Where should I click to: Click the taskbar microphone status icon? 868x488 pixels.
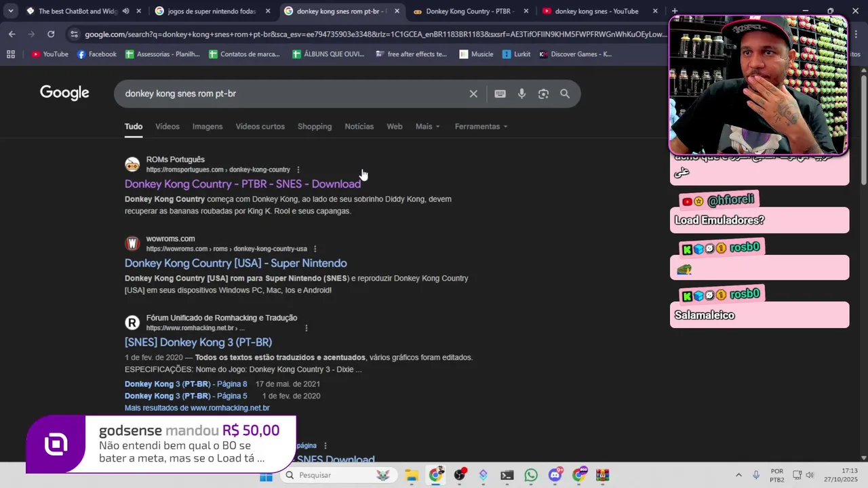pos(756,475)
